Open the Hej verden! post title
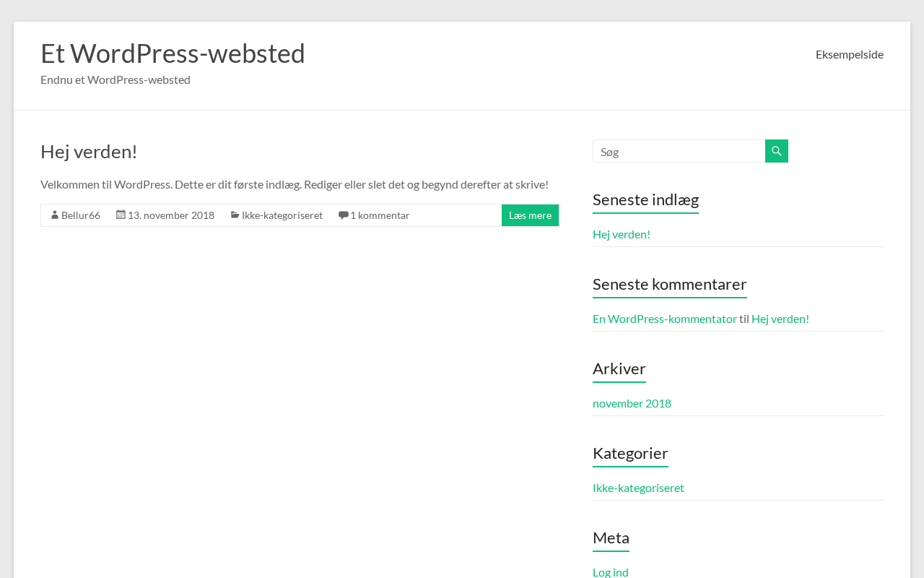The image size is (924, 578). [x=89, y=152]
